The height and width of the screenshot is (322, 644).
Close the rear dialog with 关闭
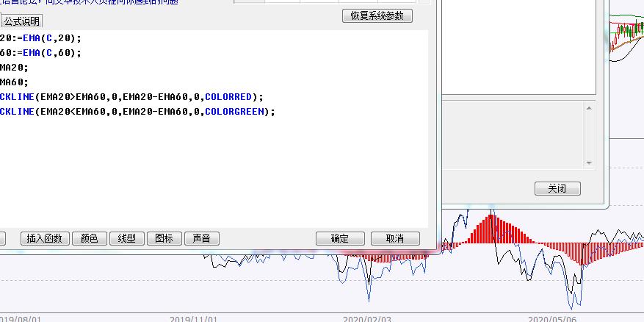pos(557,189)
